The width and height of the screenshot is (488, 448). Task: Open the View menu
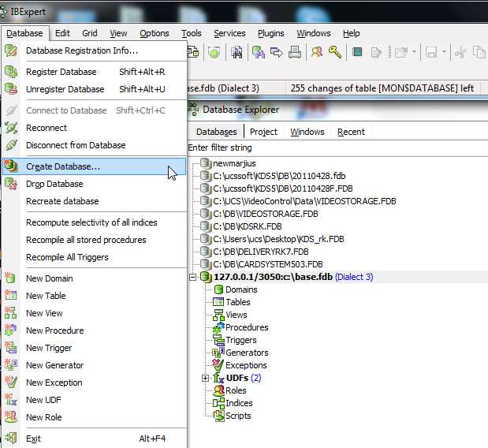(x=118, y=33)
